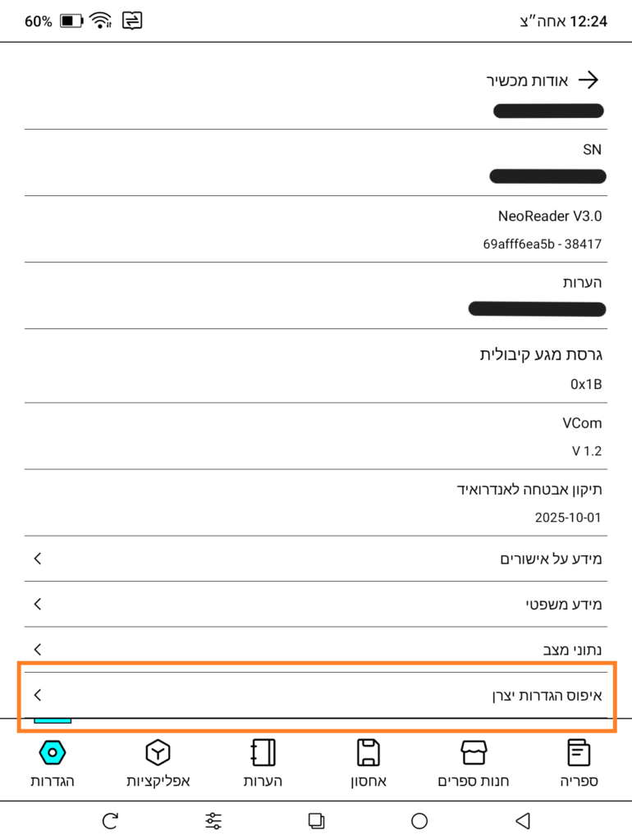Tap the תיקון אבטחה לאנדרואיד row
Screen dimensions: 632x840
point(316,502)
